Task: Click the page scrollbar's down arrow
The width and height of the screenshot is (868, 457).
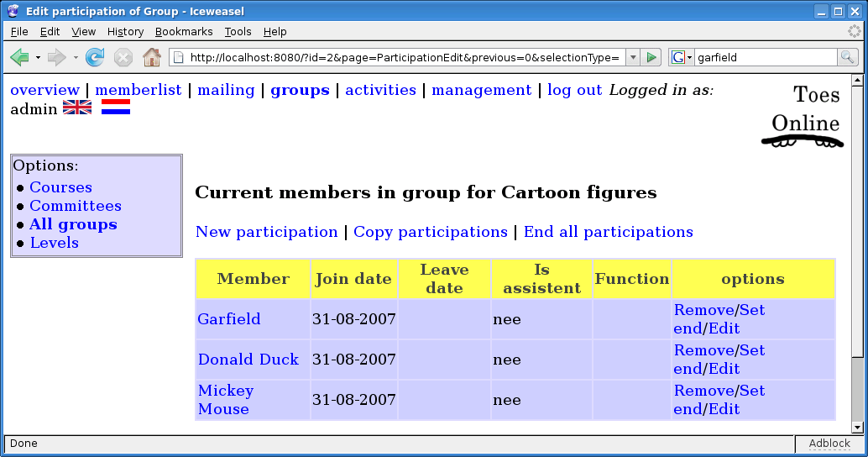Action: pos(857,427)
